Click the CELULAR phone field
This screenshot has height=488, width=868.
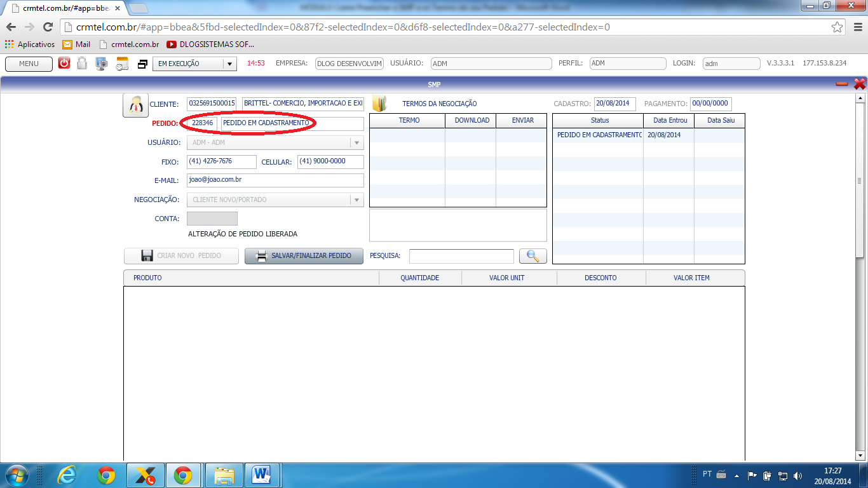pyautogui.click(x=330, y=162)
